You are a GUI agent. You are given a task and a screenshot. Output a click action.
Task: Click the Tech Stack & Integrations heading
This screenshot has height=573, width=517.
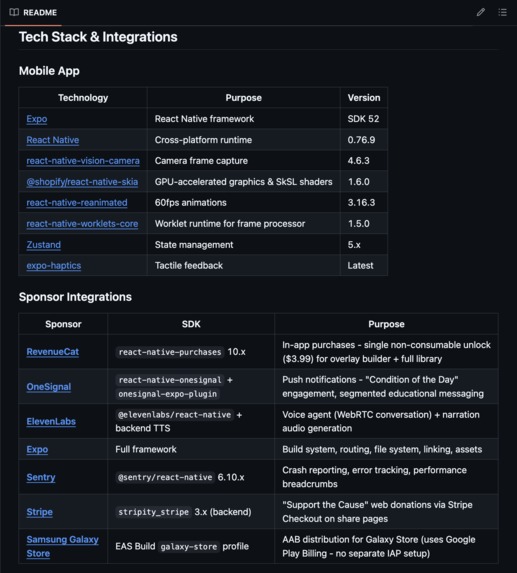point(98,37)
